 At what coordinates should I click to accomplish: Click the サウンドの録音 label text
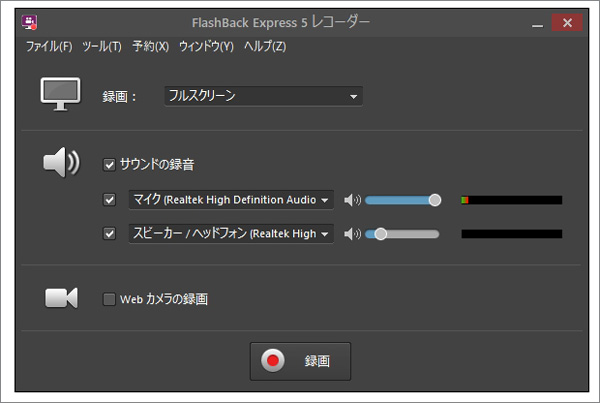click(157, 165)
